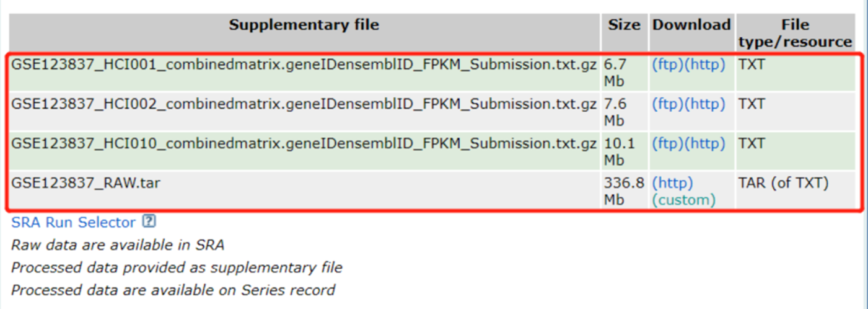
Task: Click the TAR (of TXT) file type cell
Action: point(783,183)
